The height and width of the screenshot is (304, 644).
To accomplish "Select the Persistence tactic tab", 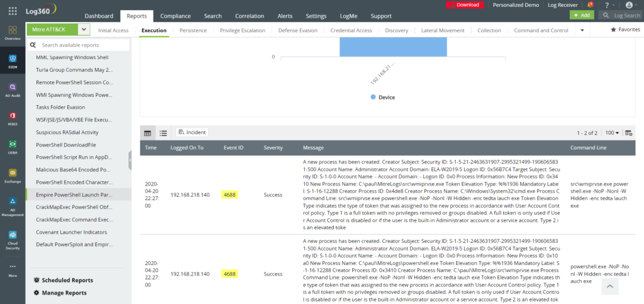I will 193,30.
